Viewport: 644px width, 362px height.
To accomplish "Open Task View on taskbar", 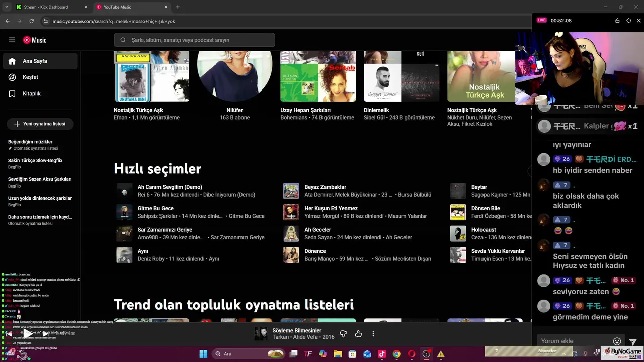I will 294,354.
